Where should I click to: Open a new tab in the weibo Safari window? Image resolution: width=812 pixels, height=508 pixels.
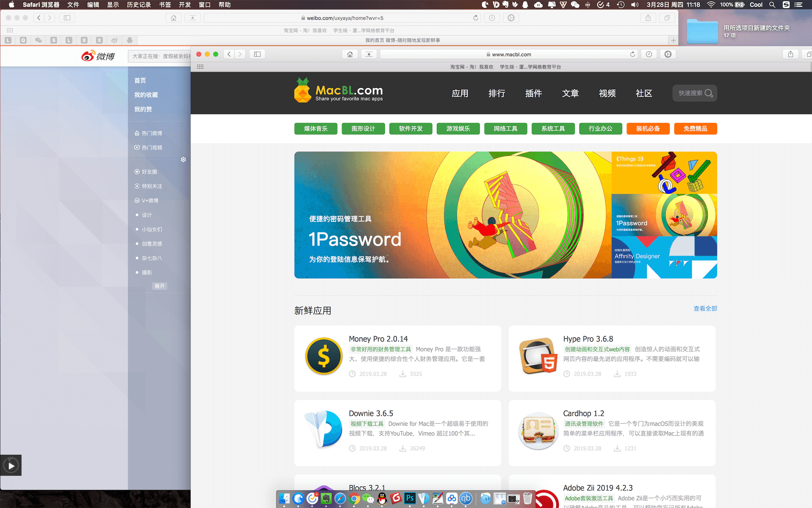tap(673, 40)
